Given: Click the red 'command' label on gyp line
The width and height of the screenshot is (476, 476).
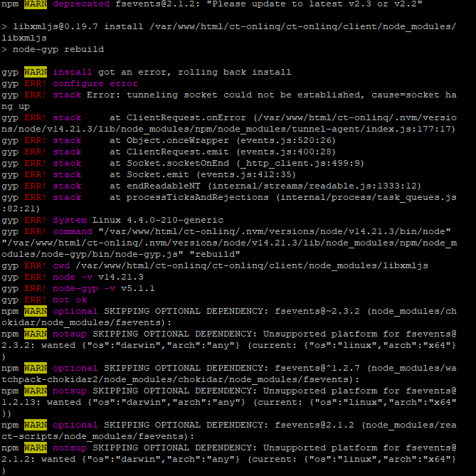Looking at the screenshot, I should pos(73,231).
